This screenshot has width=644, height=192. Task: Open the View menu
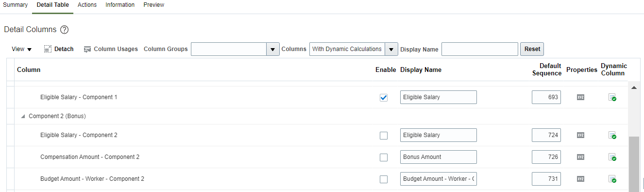click(x=21, y=49)
